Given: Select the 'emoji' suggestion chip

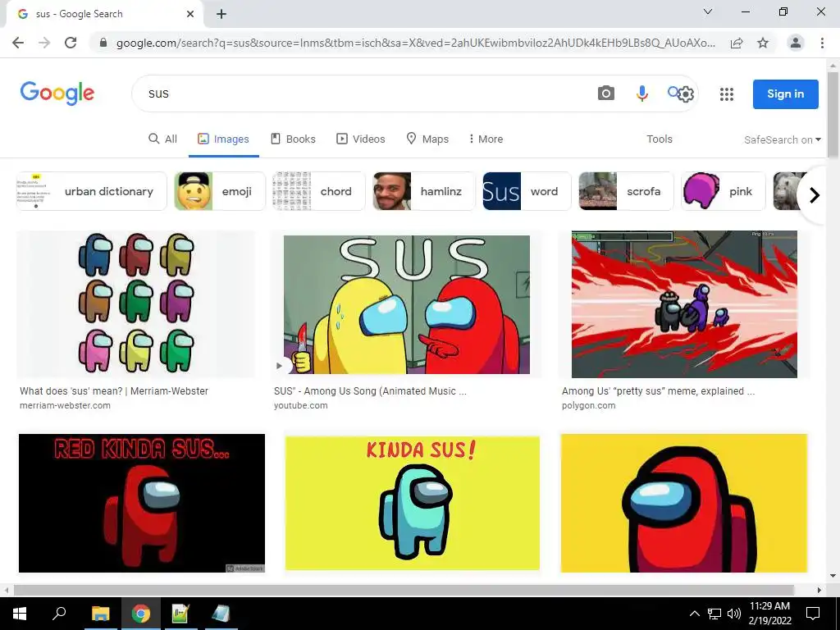Looking at the screenshot, I should [x=220, y=191].
